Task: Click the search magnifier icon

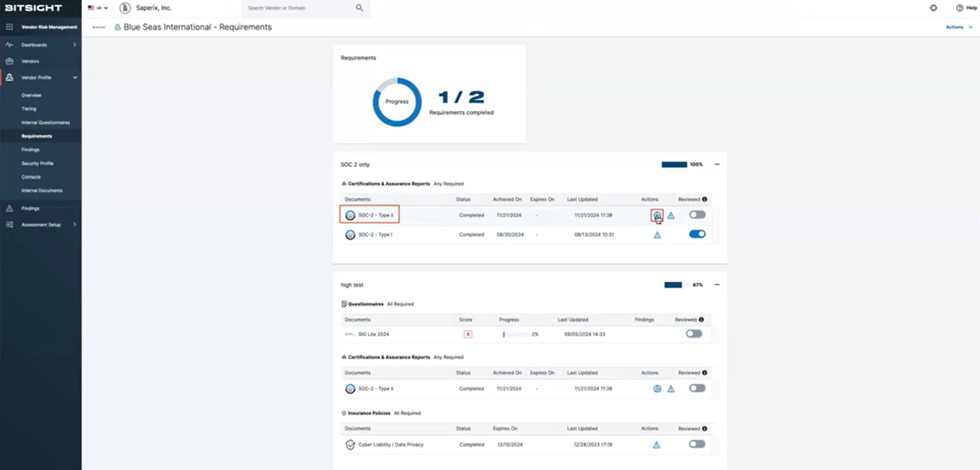Action: coord(359,8)
